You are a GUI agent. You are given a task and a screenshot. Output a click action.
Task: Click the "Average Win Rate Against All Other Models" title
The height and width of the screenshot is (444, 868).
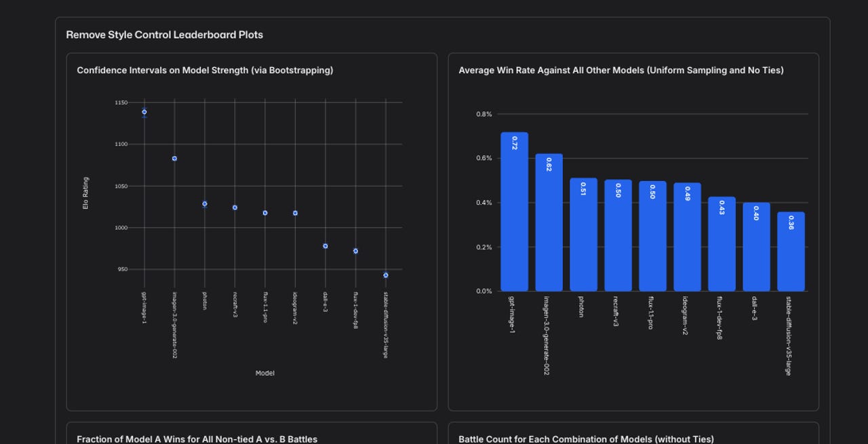(x=620, y=70)
